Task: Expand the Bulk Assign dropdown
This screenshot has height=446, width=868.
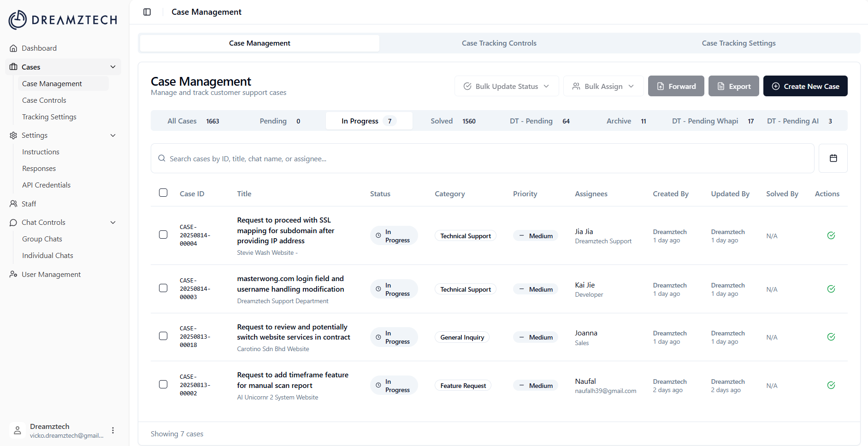Action: click(603, 86)
